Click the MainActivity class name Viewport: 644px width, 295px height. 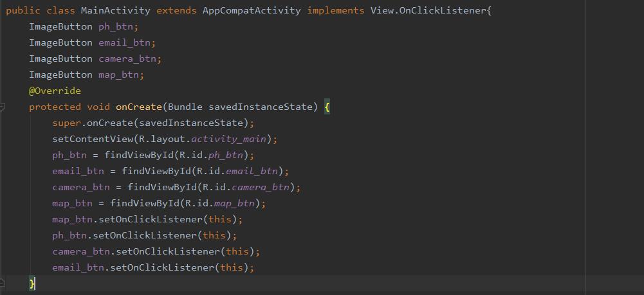point(115,11)
